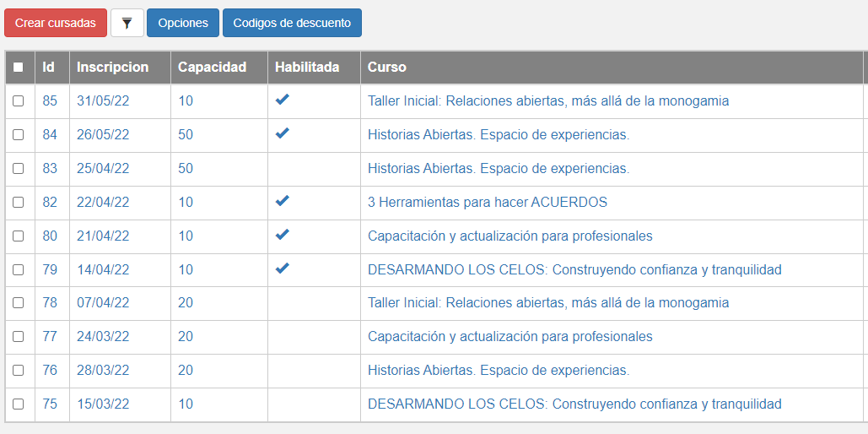Viewport: 868px width, 434px height.
Task: Sort by the Capacidad column header
Action: [x=212, y=68]
